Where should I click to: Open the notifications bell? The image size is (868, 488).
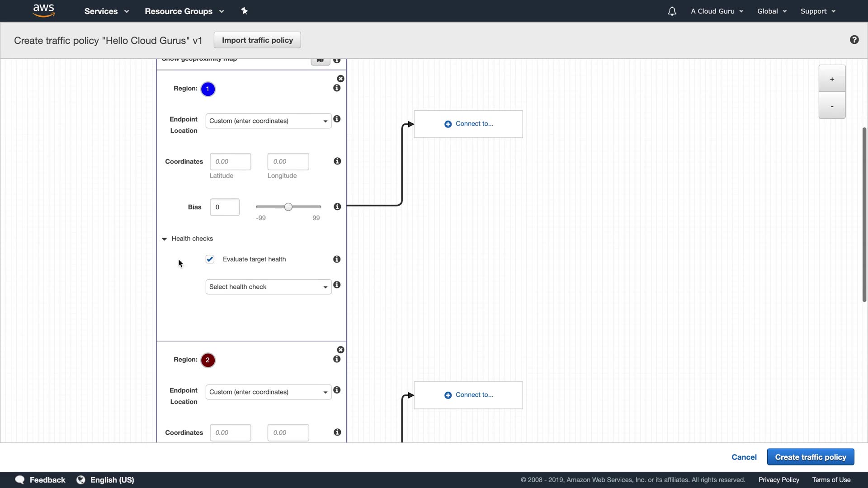tap(672, 11)
